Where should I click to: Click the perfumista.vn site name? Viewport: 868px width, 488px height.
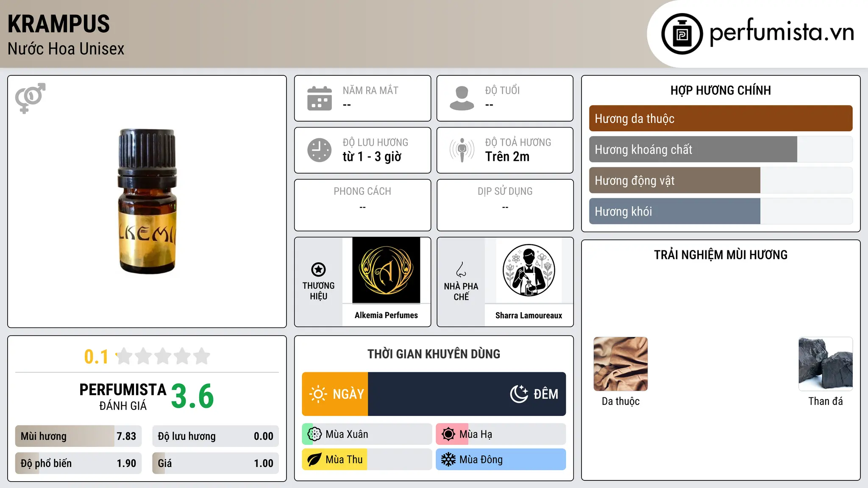coord(782,32)
